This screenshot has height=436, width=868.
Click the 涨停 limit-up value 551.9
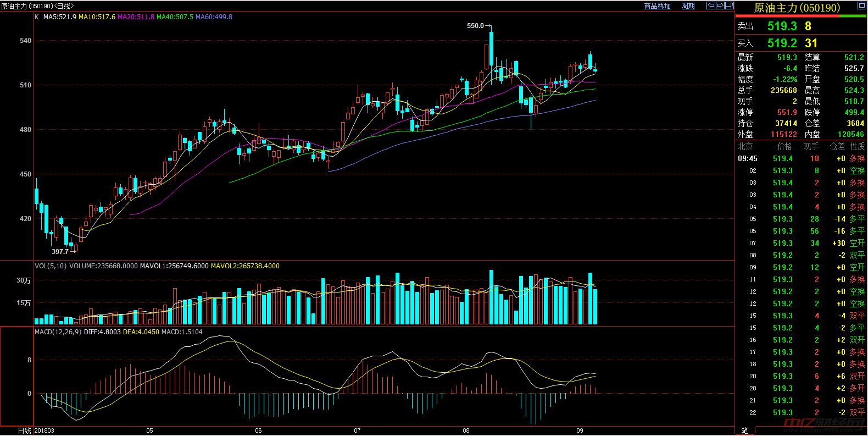click(787, 112)
